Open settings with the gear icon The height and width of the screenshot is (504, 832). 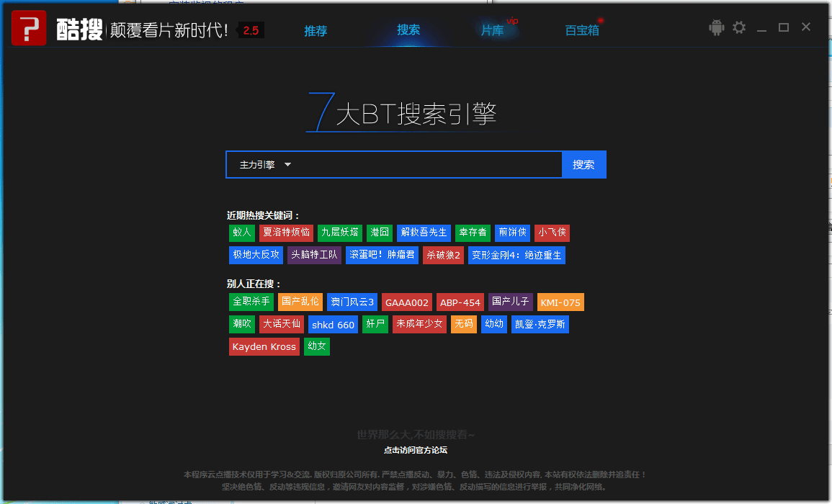click(x=739, y=27)
